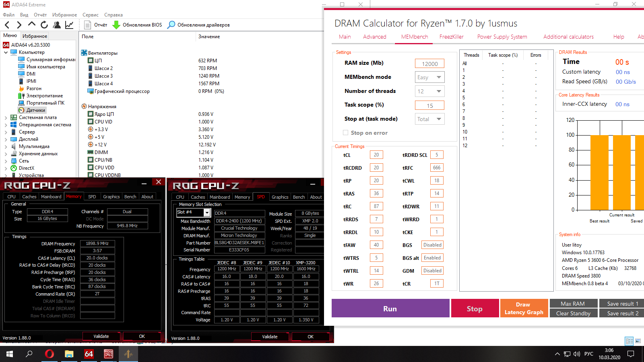This screenshot has width=644, height=362.
Task: Open the AIDA64 graph toolbar icon
Action: click(x=69, y=25)
